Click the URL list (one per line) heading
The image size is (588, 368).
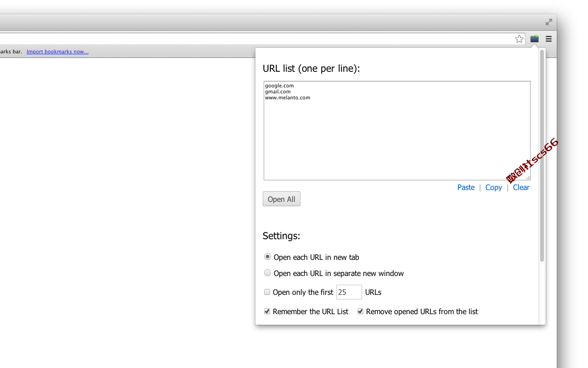[x=311, y=69]
